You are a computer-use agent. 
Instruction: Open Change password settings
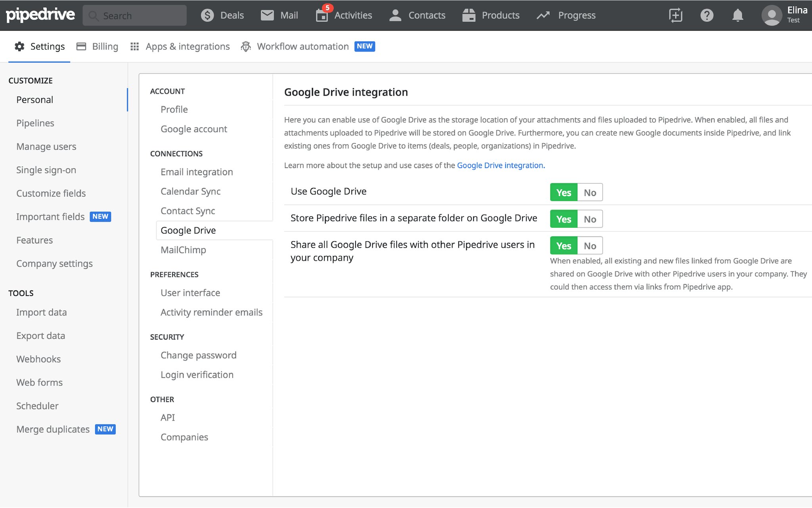pyautogui.click(x=198, y=355)
